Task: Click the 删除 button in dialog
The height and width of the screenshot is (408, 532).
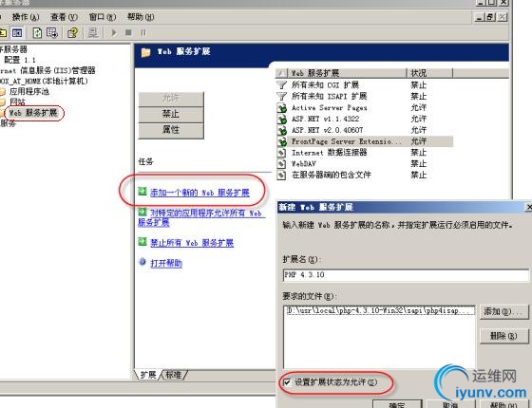Action: coord(504,336)
